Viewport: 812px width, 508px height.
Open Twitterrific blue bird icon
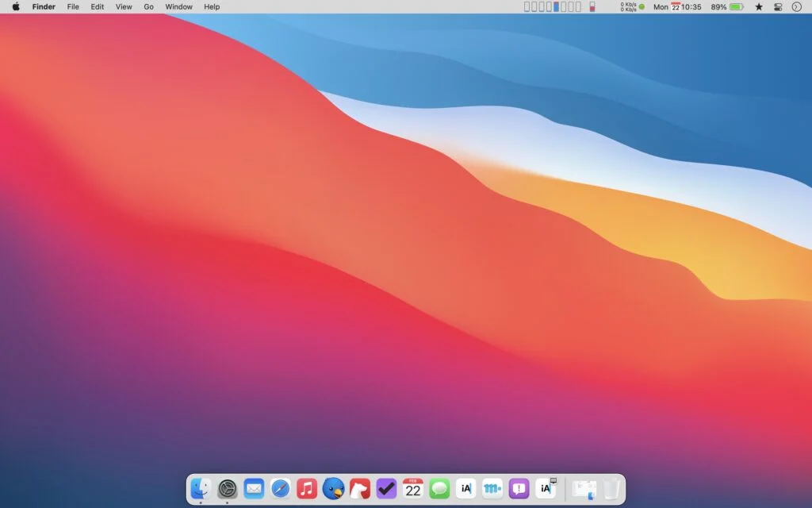tap(333, 488)
